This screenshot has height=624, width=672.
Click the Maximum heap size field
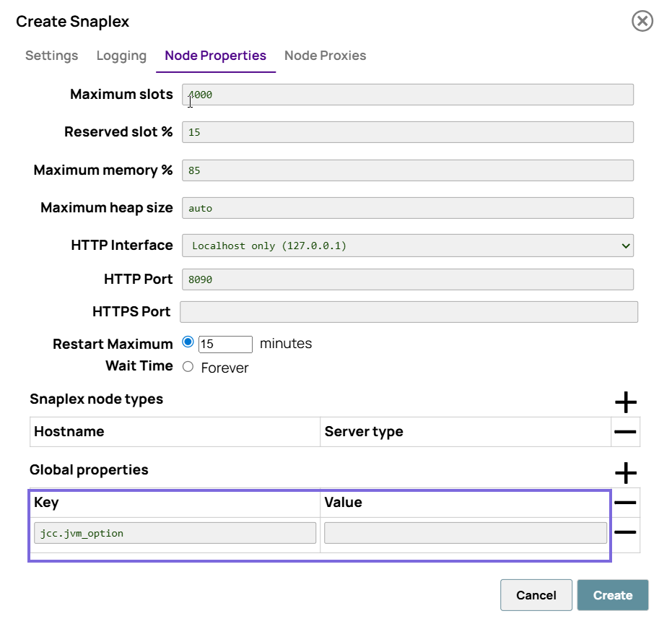click(x=407, y=208)
